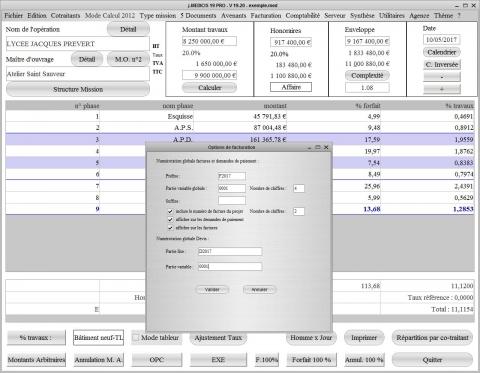Screen dimensions: 480x373
Task: Open the Comptabilité menu
Action: (302, 16)
